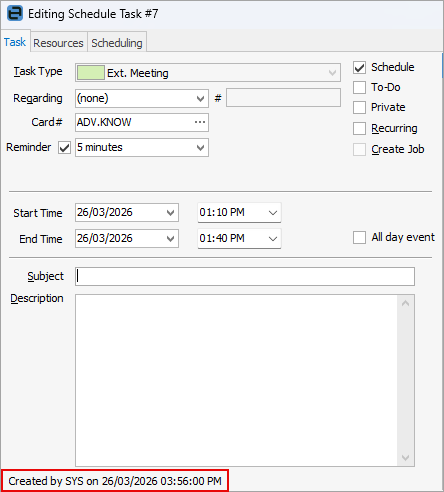Enable the Recurring checkbox
The height and width of the screenshot is (492, 444).
[359, 129]
